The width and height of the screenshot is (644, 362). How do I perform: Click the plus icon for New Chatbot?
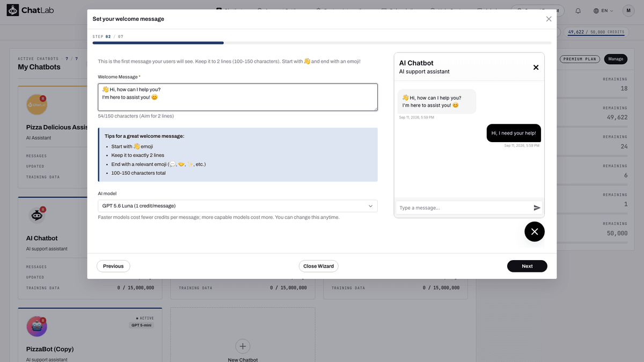(243, 346)
